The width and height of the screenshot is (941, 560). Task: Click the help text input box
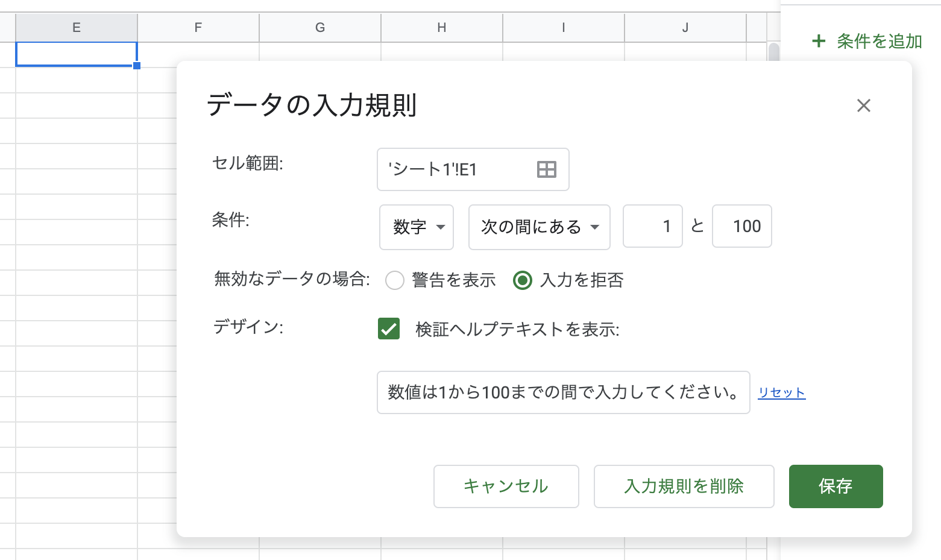563,392
